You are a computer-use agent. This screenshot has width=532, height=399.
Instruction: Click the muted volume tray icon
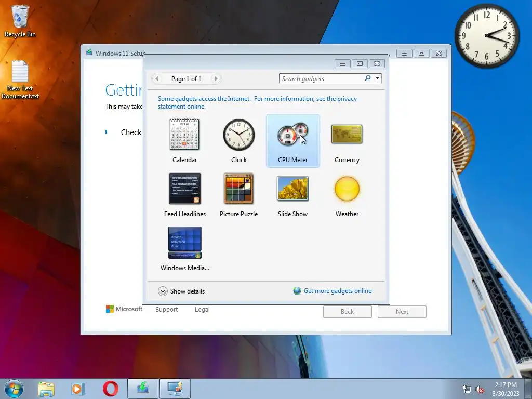click(x=480, y=389)
